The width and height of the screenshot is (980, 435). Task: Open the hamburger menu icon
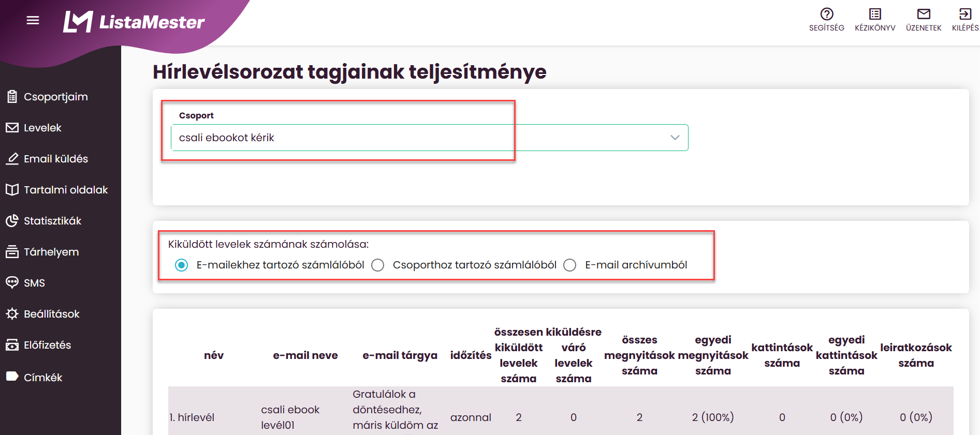tap(33, 20)
